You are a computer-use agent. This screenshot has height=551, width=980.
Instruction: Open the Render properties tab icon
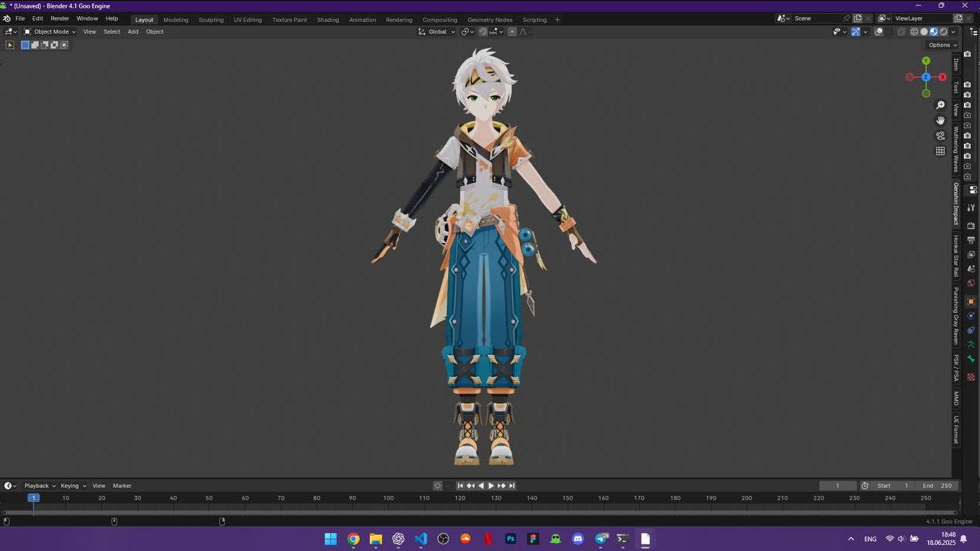pos(971,226)
